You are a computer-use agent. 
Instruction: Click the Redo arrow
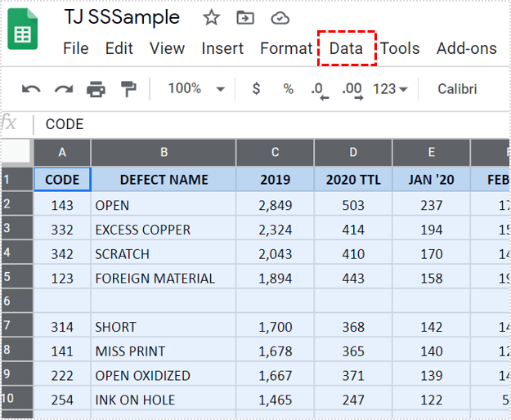tap(63, 89)
